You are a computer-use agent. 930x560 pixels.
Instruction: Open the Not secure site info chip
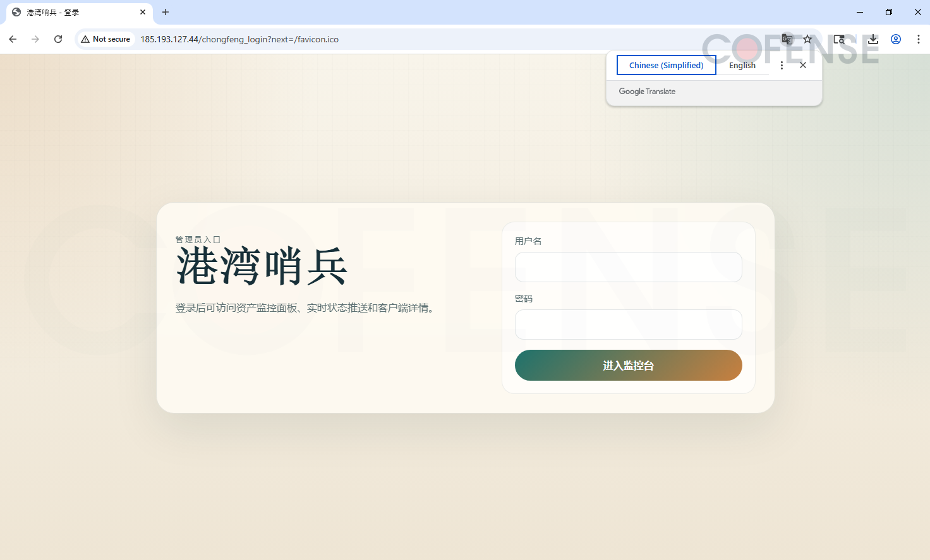click(x=106, y=39)
